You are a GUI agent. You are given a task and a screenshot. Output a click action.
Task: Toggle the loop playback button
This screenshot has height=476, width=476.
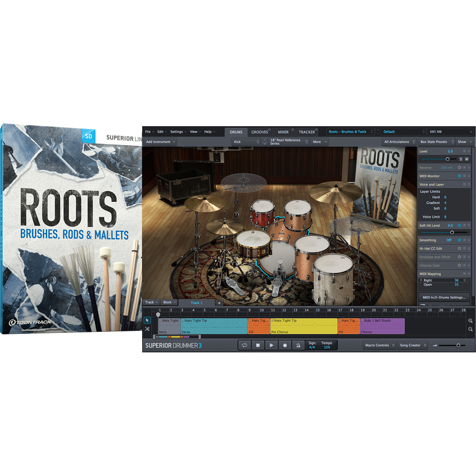pos(244,345)
